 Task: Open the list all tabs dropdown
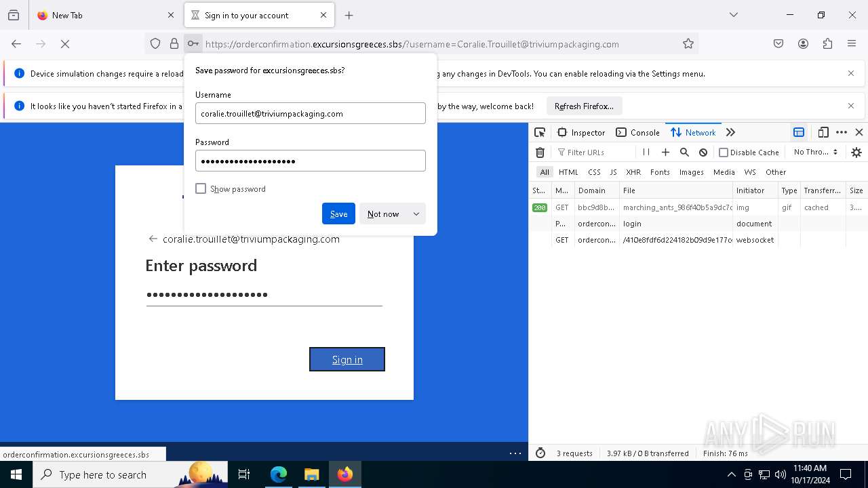(x=734, y=15)
